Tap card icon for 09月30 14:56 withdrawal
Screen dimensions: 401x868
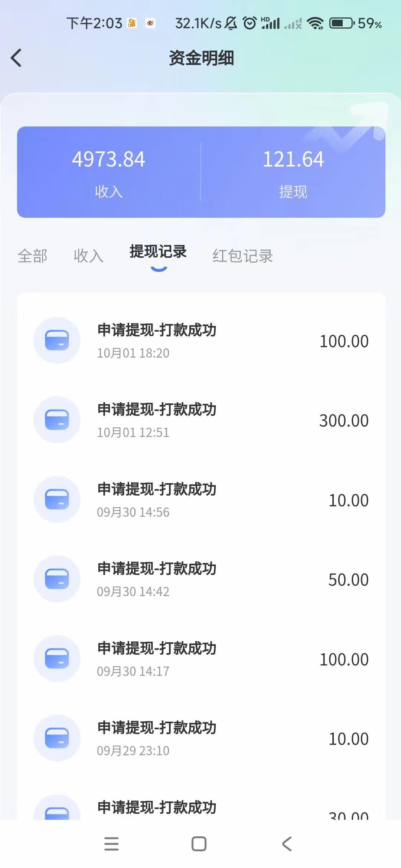(57, 499)
